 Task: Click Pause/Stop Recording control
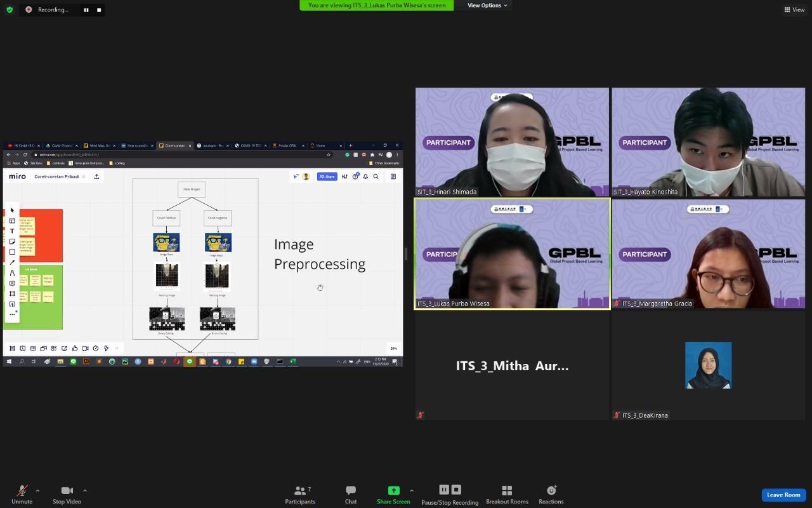(x=450, y=495)
